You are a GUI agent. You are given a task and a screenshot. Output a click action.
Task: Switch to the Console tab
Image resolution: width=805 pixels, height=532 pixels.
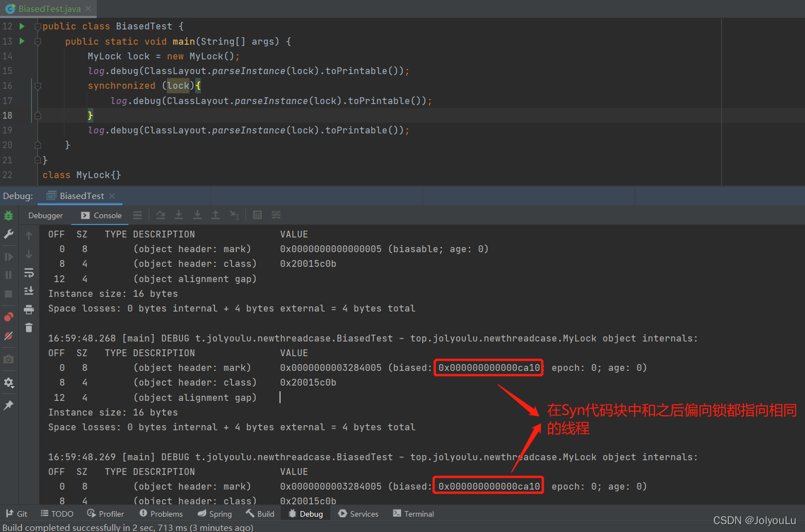click(x=101, y=215)
